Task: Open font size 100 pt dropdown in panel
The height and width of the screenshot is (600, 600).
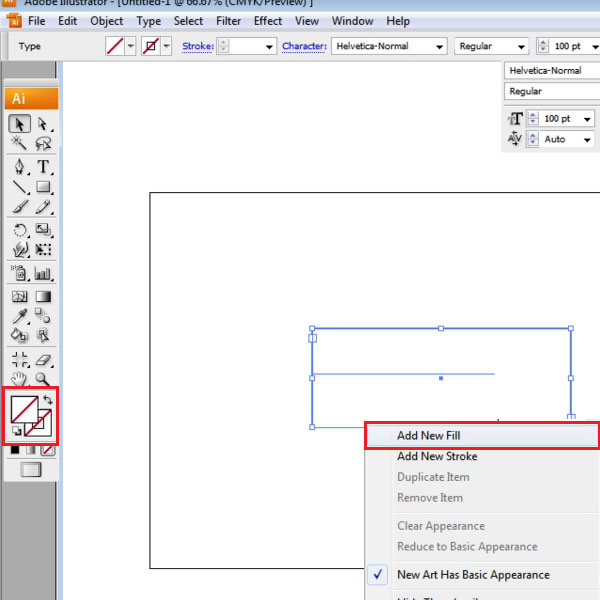Action: point(587,119)
